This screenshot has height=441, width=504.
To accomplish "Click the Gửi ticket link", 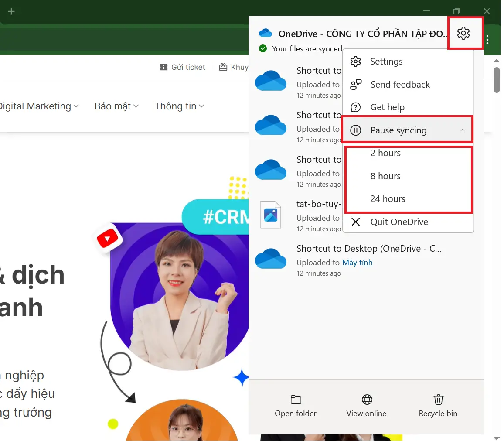I will (x=183, y=67).
